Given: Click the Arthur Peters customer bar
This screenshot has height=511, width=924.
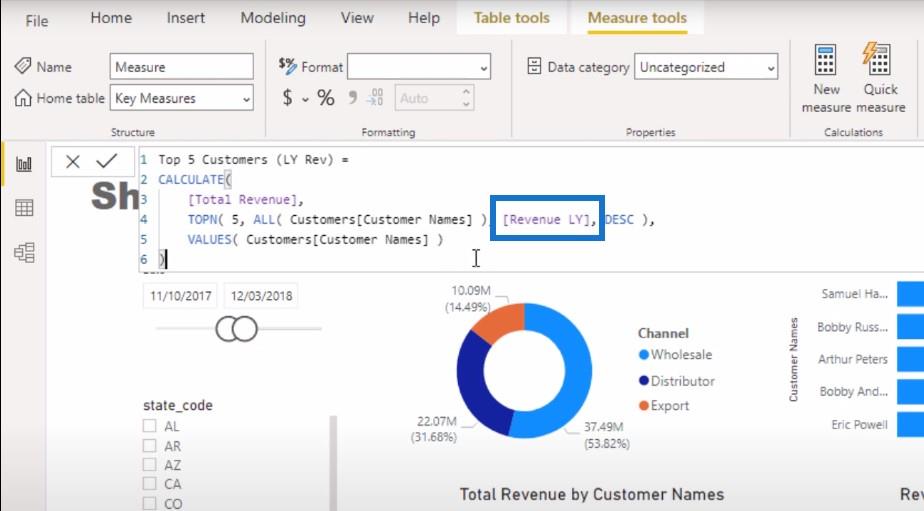Looking at the screenshot, I should coord(910,359).
